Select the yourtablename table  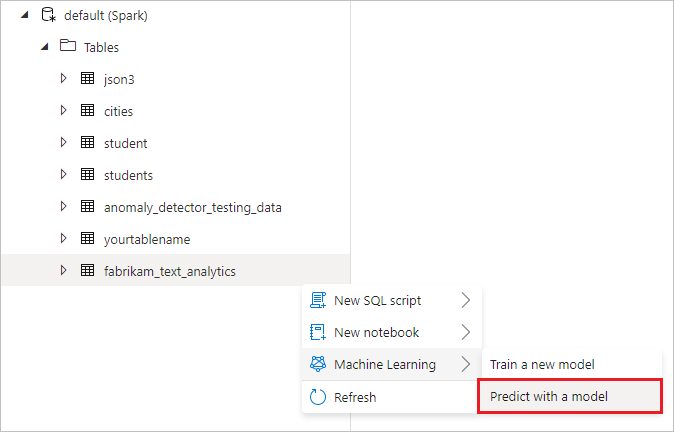click(x=147, y=239)
